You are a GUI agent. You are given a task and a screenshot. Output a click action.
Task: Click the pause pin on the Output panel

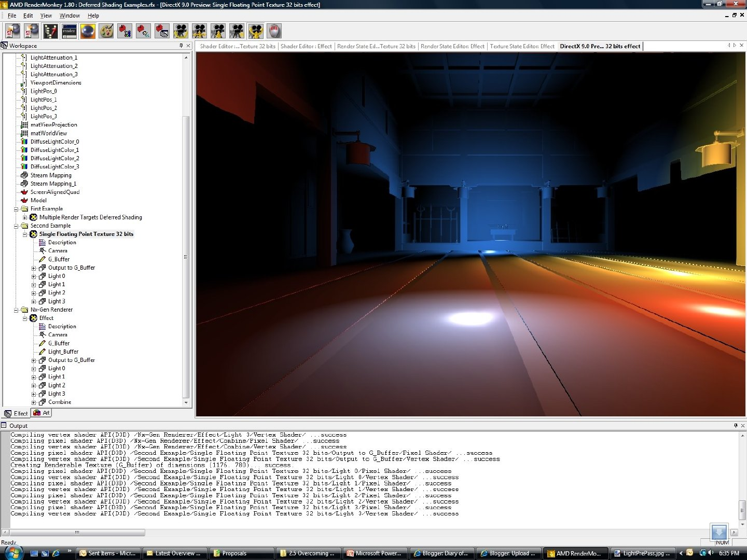coord(735,425)
